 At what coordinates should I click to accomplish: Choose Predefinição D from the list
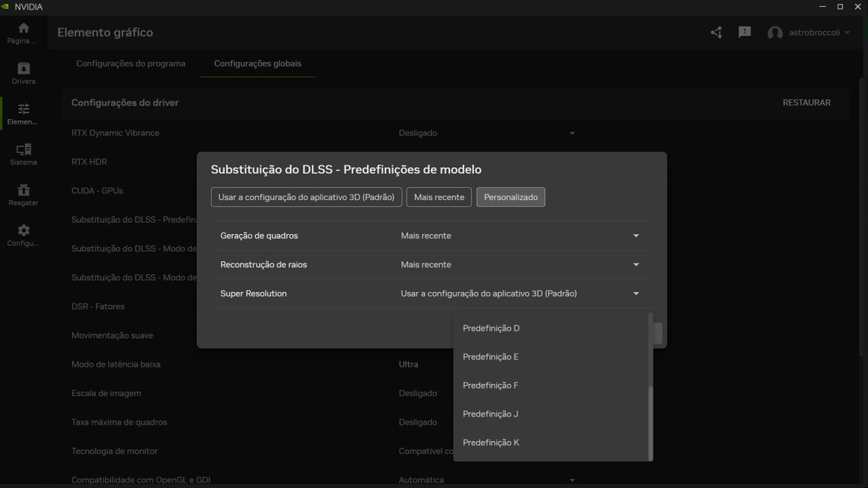click(x=551, y=328)
